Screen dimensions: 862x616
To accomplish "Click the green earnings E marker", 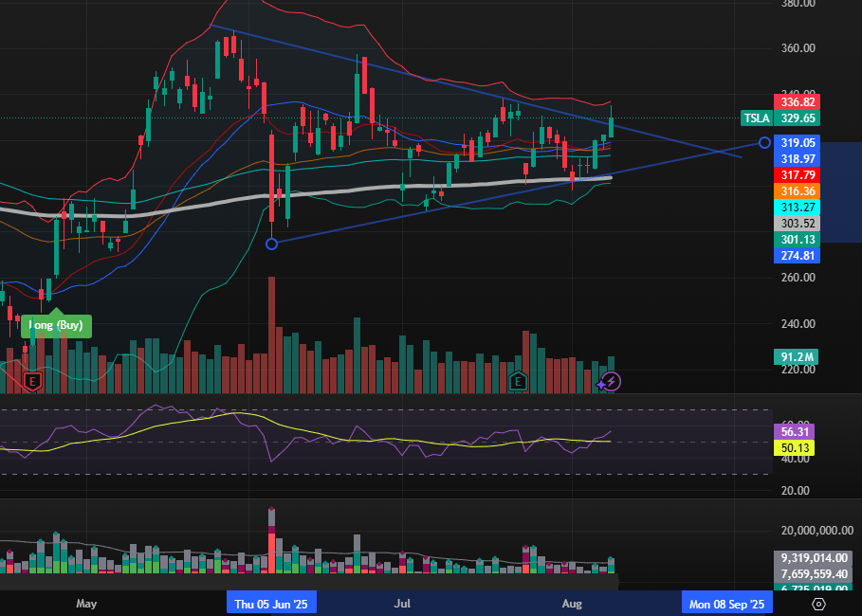I will 519,381.
